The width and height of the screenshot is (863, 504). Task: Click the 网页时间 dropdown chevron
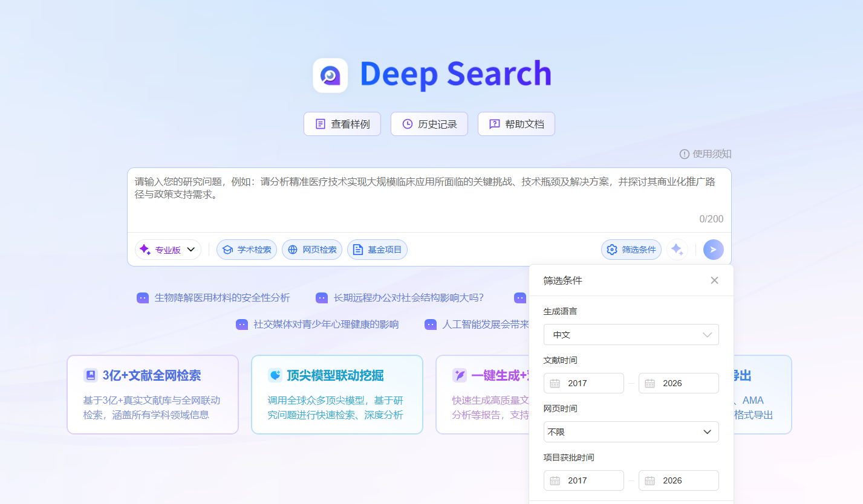click(707, 432)
